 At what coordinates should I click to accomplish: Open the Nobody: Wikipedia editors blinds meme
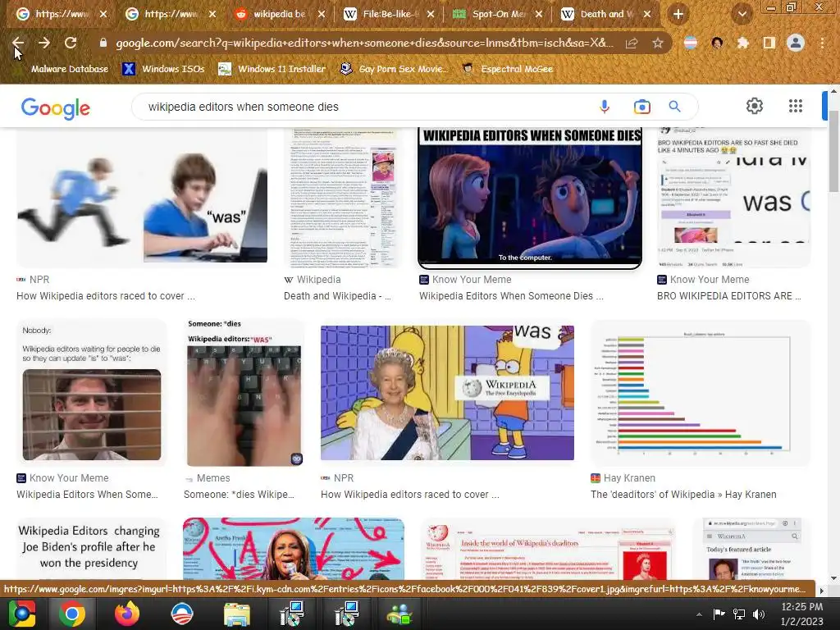click(92, 393)
